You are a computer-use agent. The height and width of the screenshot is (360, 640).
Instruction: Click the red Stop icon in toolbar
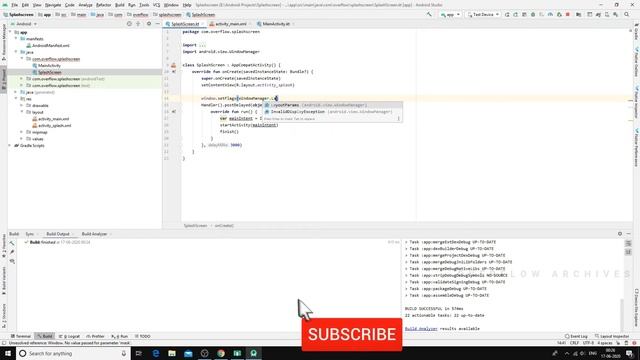pyautogui.click(x=568, y=15)
